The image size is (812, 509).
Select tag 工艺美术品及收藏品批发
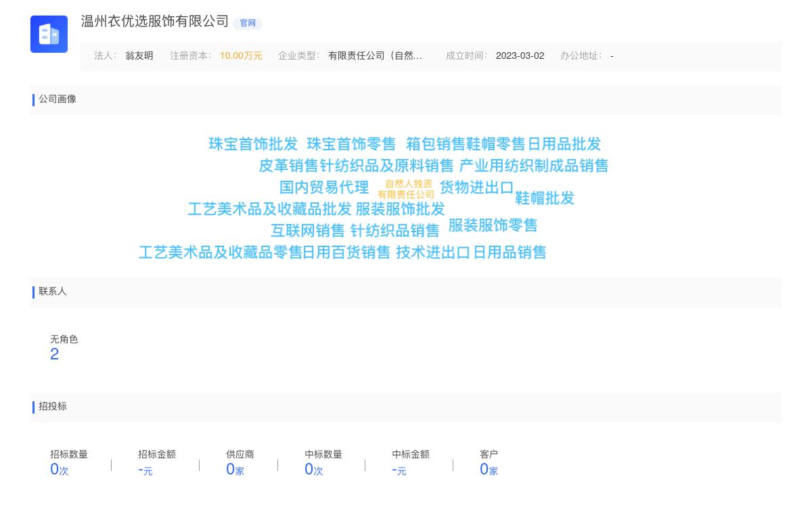click(269, 209)
